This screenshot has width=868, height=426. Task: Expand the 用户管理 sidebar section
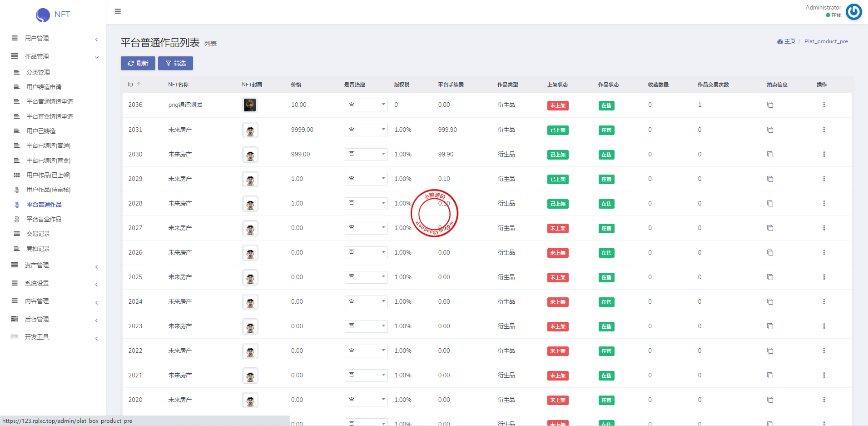point(55,39)
